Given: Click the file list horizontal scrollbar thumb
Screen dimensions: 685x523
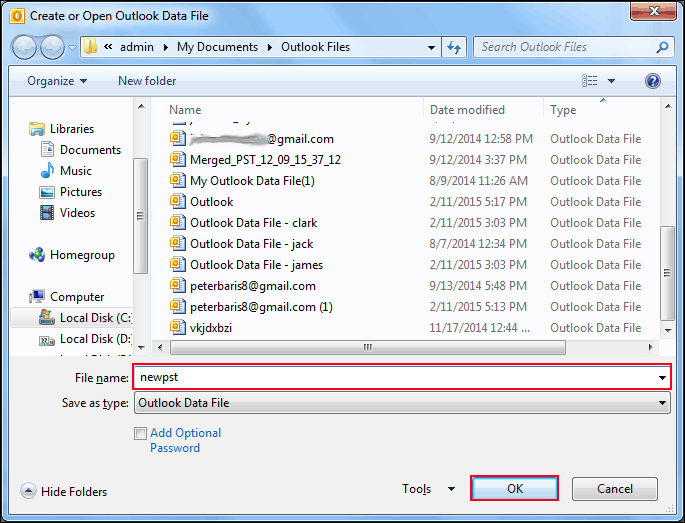Looking at the screenshot, I should click(368, 347).
